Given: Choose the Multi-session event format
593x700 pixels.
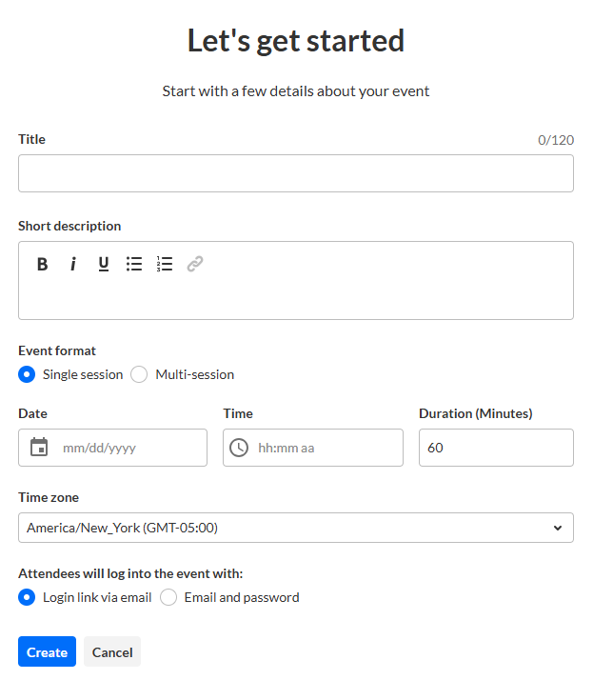Looking at the screenshot, I should click(x=140, y=374).
